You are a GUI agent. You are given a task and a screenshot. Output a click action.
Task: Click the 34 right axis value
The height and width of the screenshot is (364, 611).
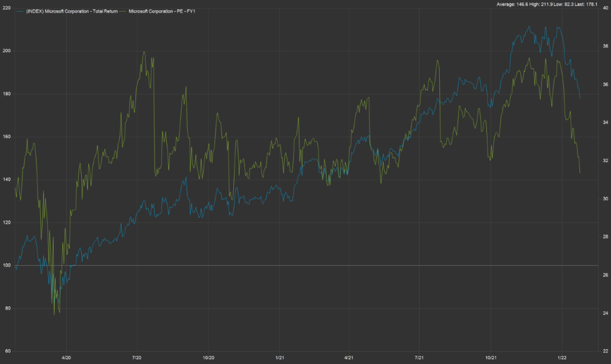[606, 122]
